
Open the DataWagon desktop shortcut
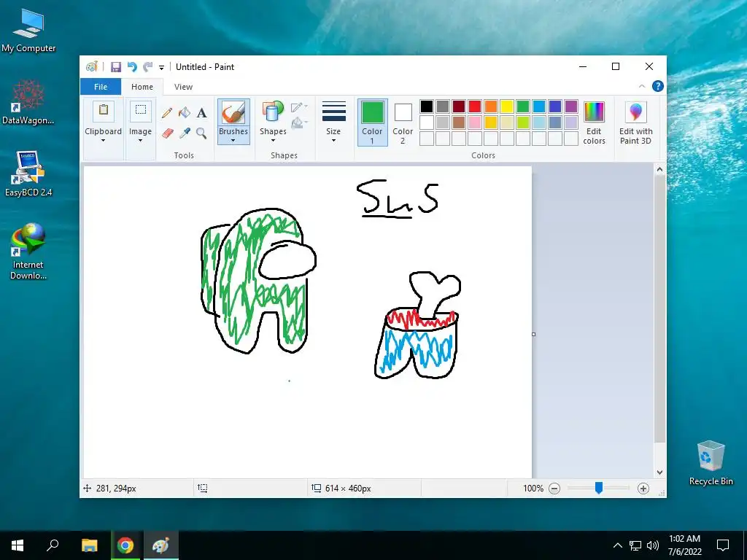coord(28,102)
